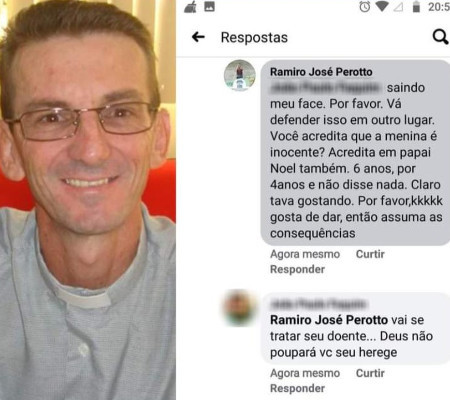Tap the alarm clock status icon

365,7
